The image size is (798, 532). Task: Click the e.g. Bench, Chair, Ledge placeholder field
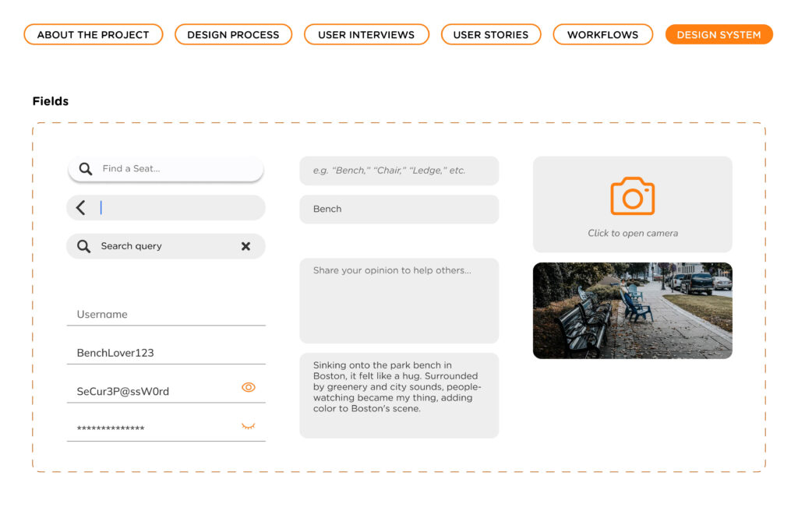(x=399, y=171)
